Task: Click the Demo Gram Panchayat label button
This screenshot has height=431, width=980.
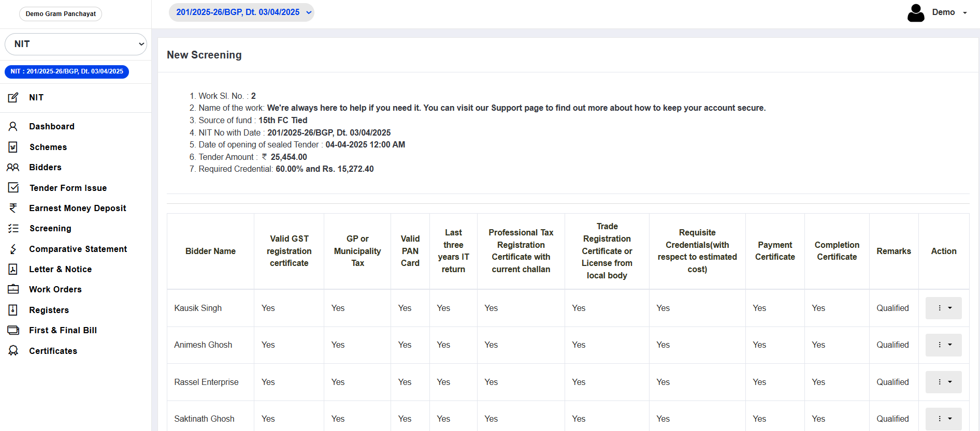Action: pyautogui.click(x=61, y=14)
